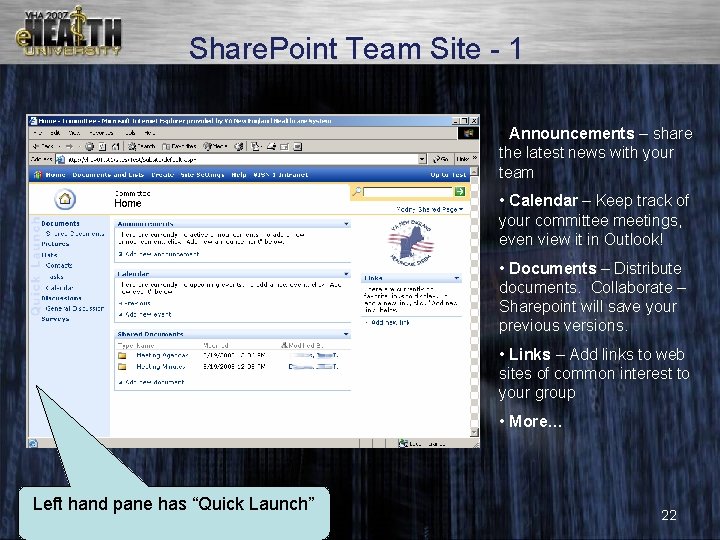This screenshot has height=540, width=720.
Task: Click the Edit page toolbar icon
Action: click(x=285, y=146)
